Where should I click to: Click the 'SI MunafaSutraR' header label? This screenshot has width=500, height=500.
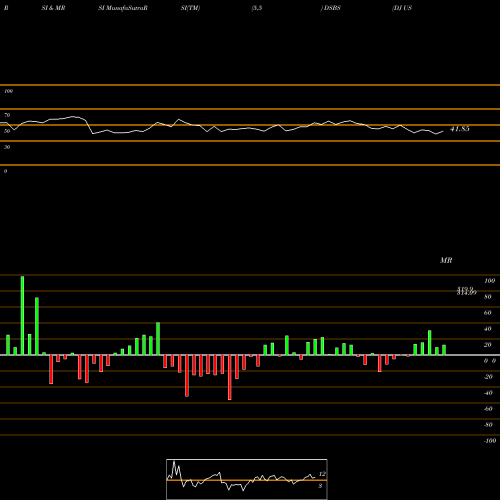pos(123,8)
